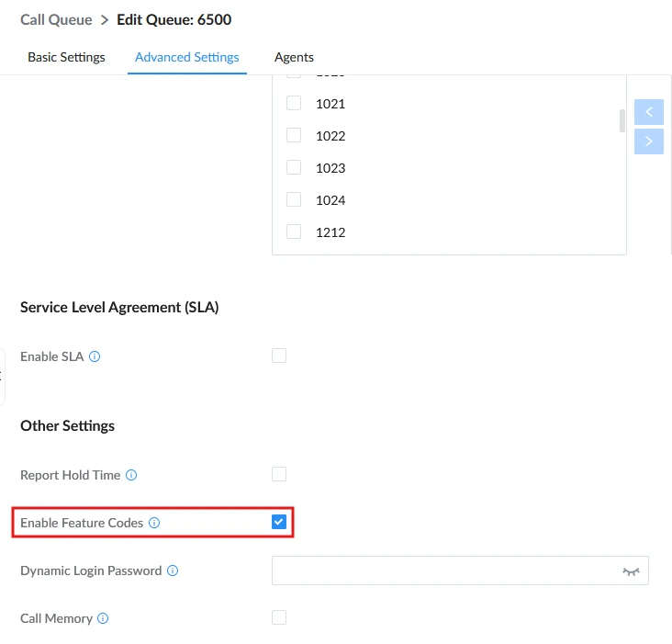Screen dimensions: 672x644
Task: Click info icon beside Report Hold Time
Action: (x=131, y=475)
